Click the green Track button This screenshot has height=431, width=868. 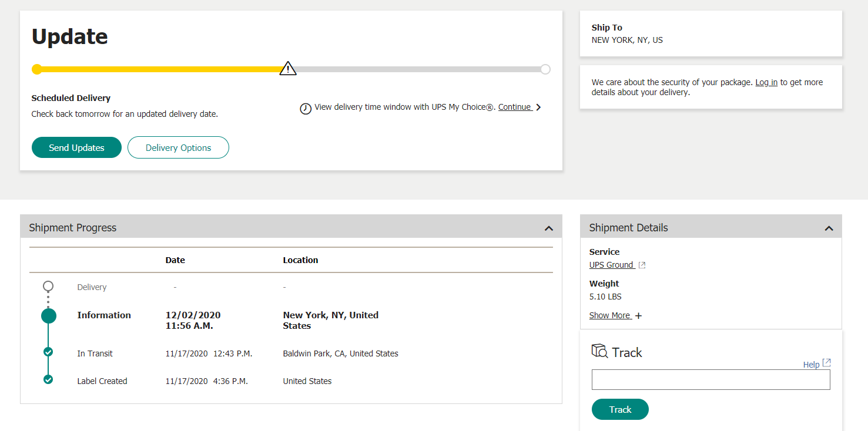(x=620, y=409)
